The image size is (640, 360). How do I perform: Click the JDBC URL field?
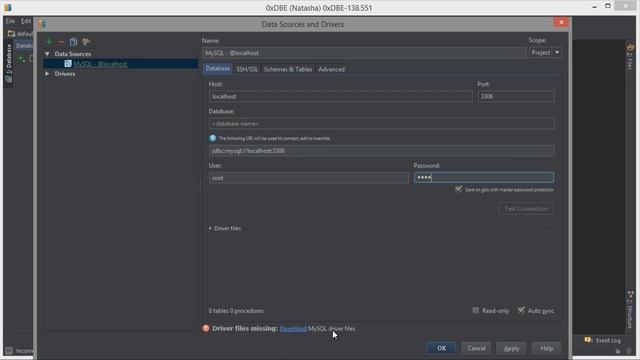tap(382, 151)
